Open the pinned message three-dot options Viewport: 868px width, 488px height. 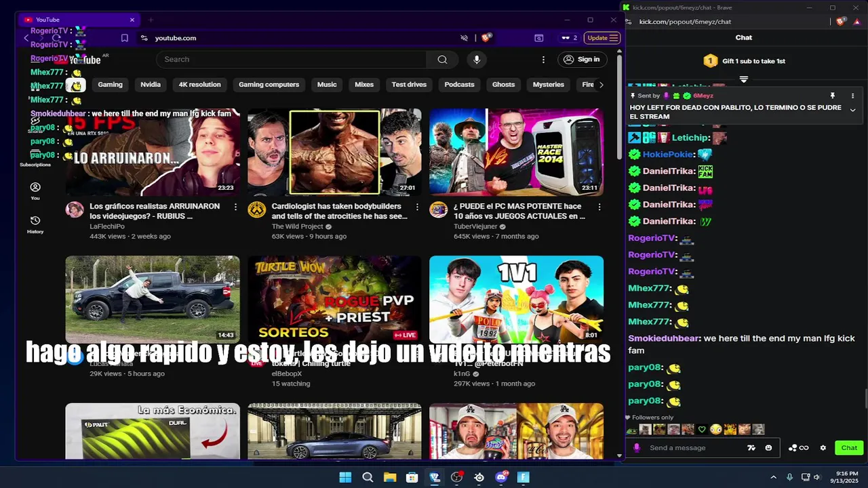point(853,96)
